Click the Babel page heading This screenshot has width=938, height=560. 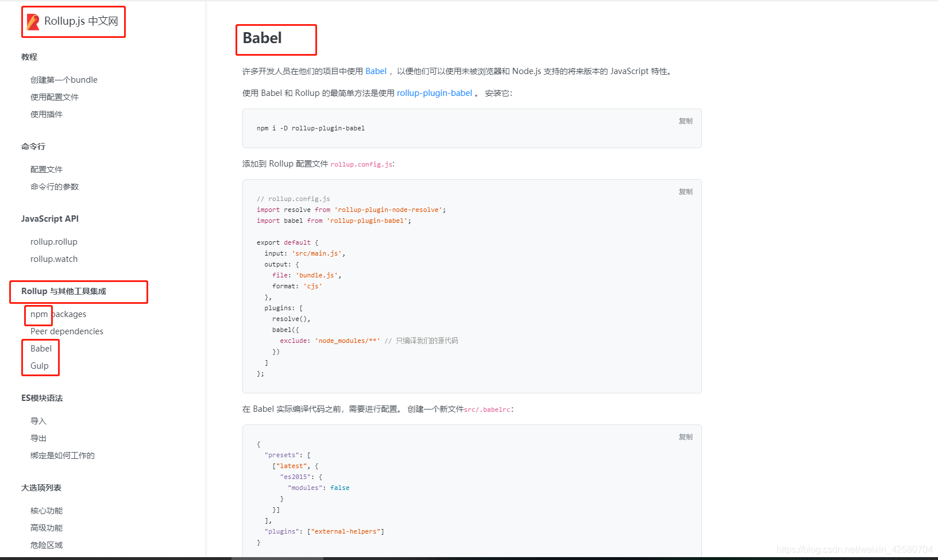263,38
